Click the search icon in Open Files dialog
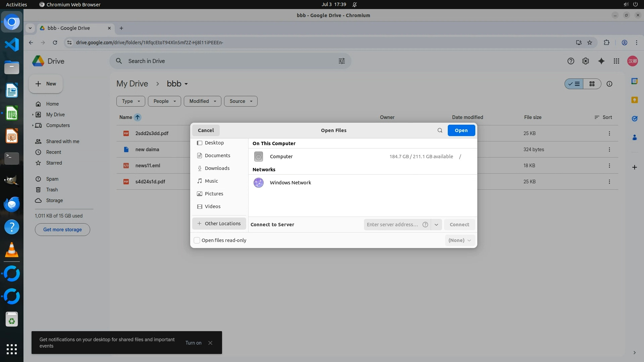 [440, 130]
